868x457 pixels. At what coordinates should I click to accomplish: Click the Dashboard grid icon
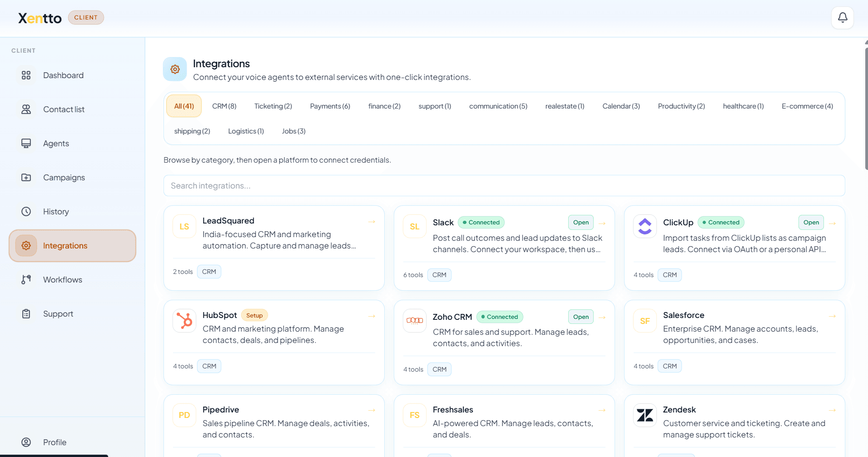26,75
